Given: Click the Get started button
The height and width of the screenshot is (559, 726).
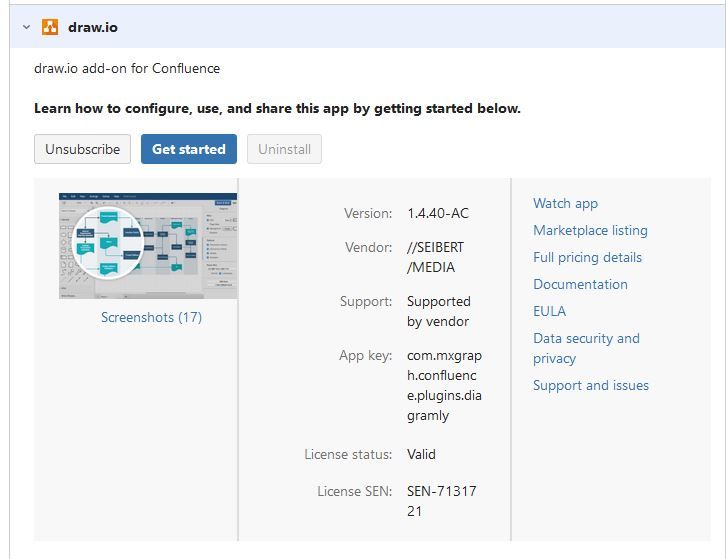Looking at the screenshot, I should [189, 149].
